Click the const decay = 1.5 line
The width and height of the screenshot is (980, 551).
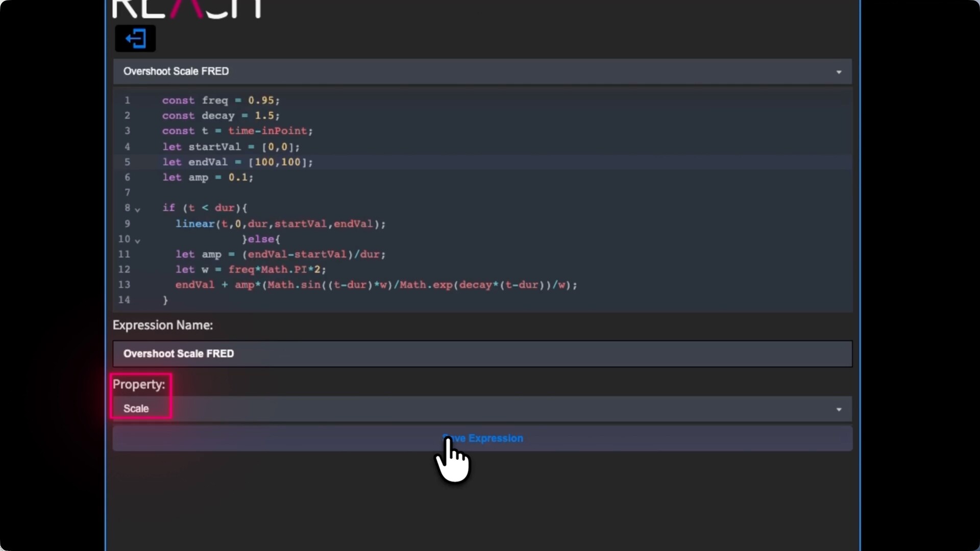point(220,116)
